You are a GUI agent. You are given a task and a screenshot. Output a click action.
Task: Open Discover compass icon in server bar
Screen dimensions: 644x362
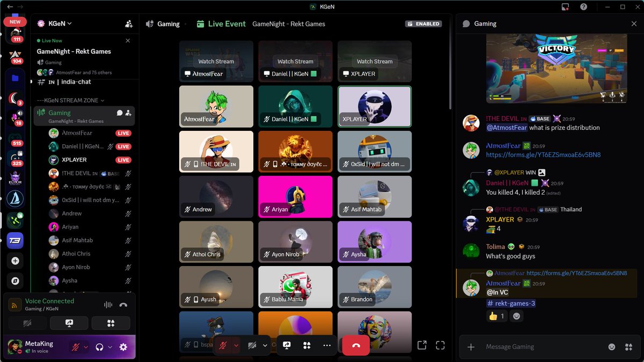pos(15,280)
